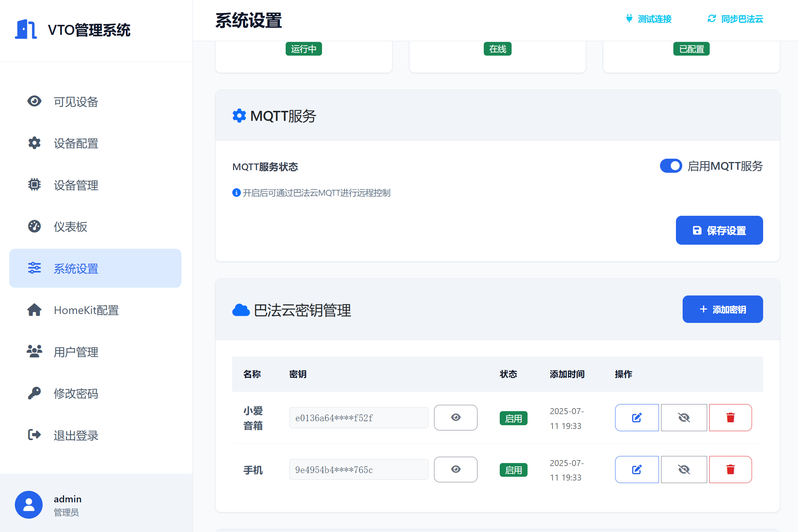Viewport: 798px width, 532px height.
Task: Click the 手机 key input field
Action: click(x=358, y=470)
